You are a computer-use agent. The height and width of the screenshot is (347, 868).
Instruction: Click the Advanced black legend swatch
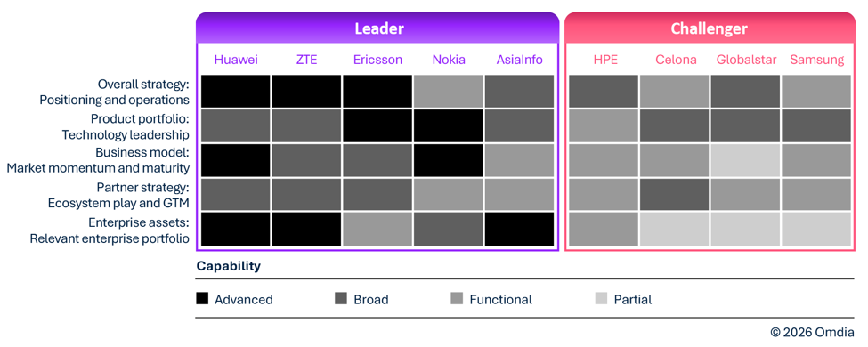pos(203,299)
